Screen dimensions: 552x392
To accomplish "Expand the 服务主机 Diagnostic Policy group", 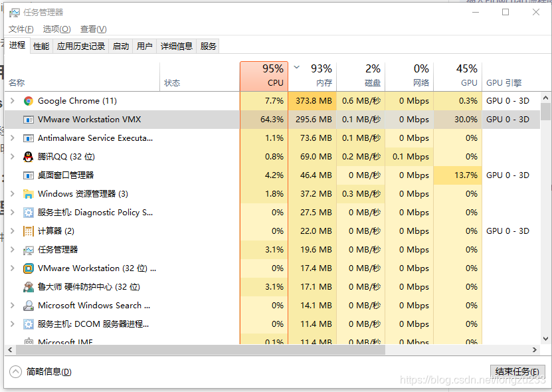I will click(x=13, y=213).
